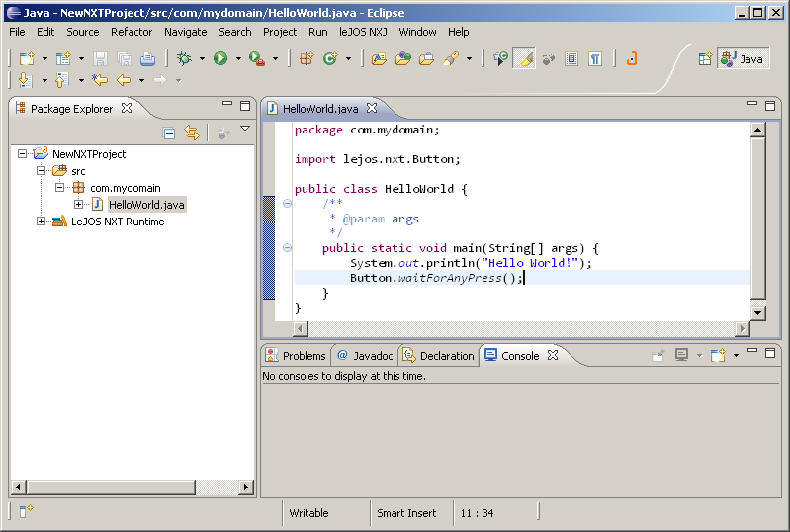Collapse All in Package Explorer

(169, 133)
